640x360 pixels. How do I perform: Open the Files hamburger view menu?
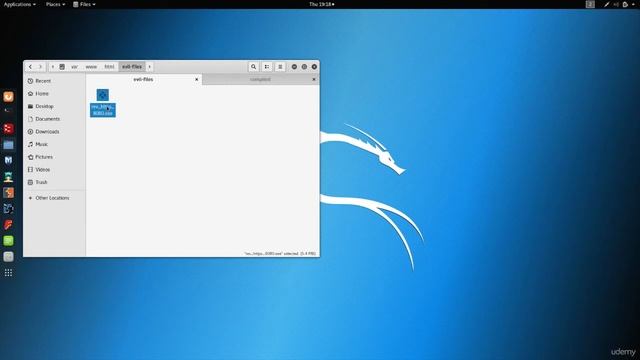[x=280, y=67]
